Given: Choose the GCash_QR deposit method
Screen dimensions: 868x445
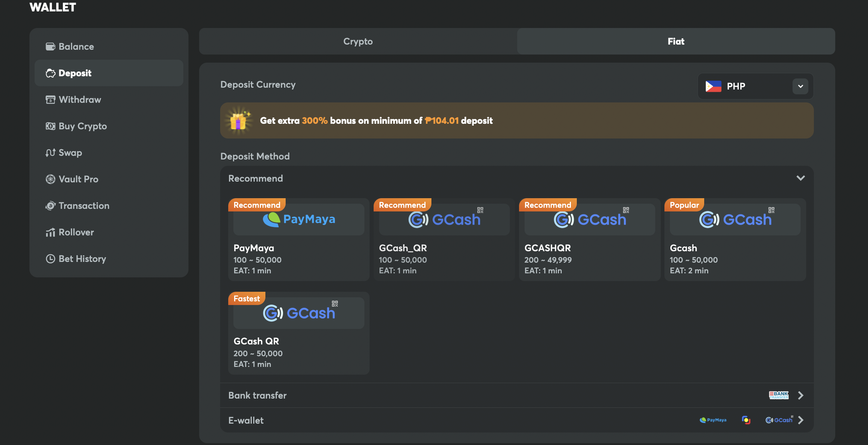Looking at the screenshot, I should (x=444, y=240).
